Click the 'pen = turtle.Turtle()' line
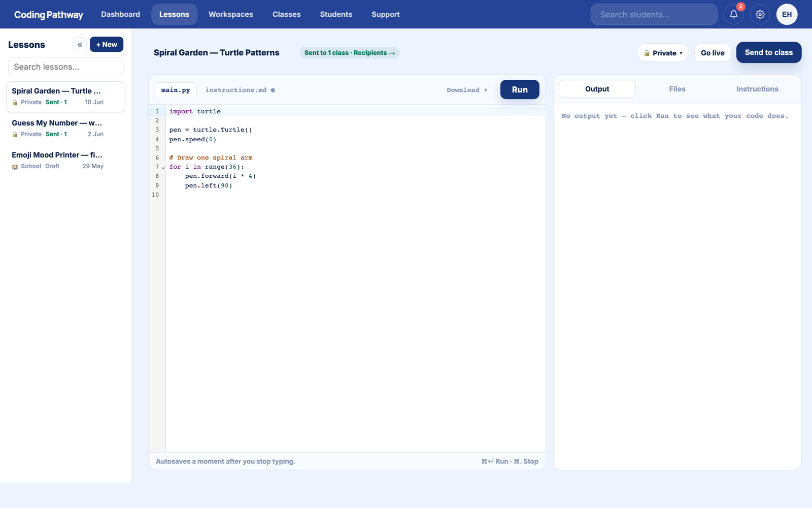 [x=211, y=130]
